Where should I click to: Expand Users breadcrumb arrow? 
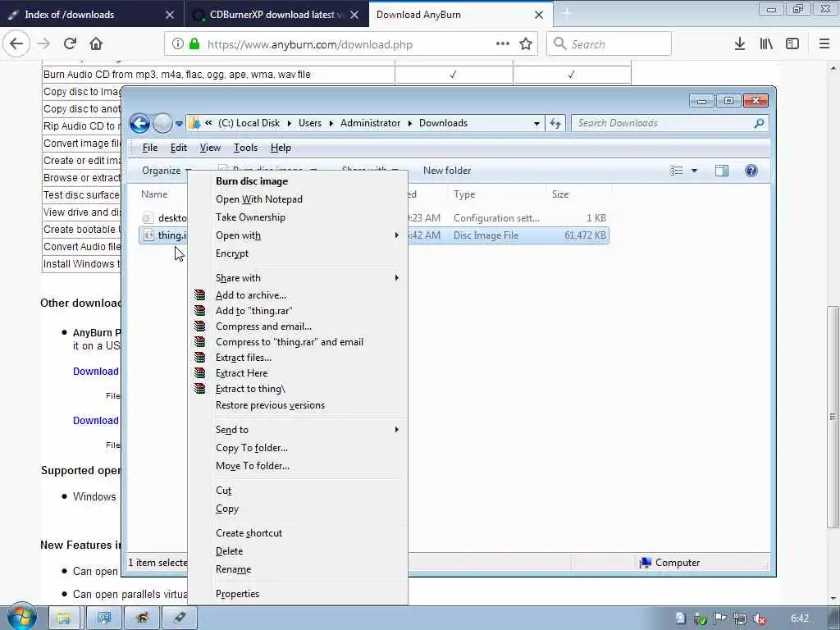(x=331, y=123)
